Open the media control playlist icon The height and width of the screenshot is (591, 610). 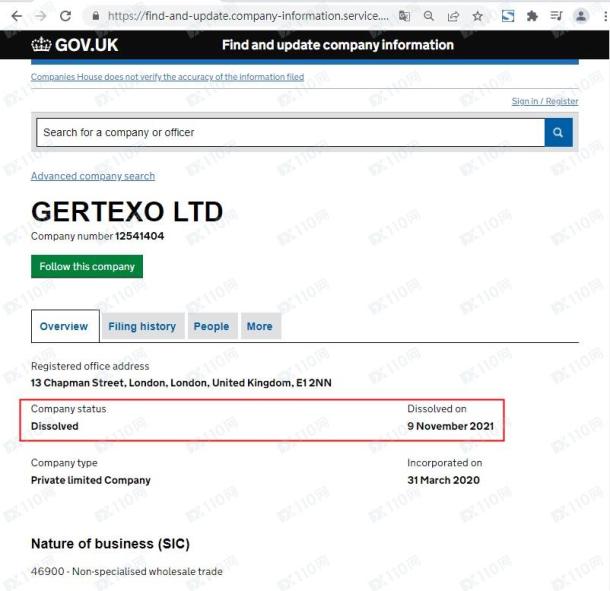point(556,16)
